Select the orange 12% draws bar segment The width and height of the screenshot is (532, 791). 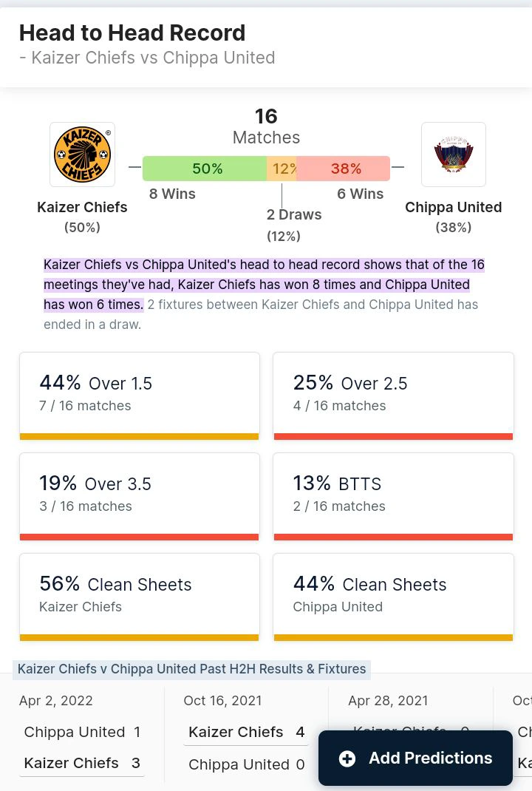282,169
